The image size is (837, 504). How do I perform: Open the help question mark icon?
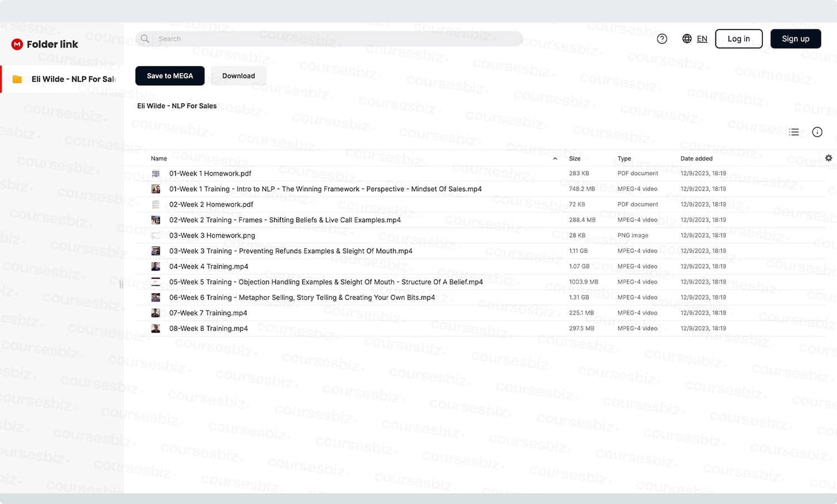tap(662, 38)
